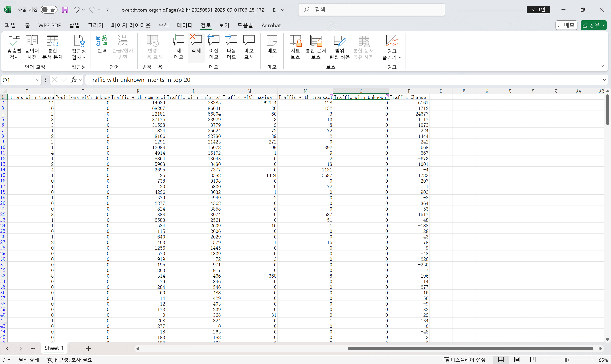The width and height of the screenshot is (611, 364).
Task: Select the Sheet 1 tab
Action: point(54,348)
